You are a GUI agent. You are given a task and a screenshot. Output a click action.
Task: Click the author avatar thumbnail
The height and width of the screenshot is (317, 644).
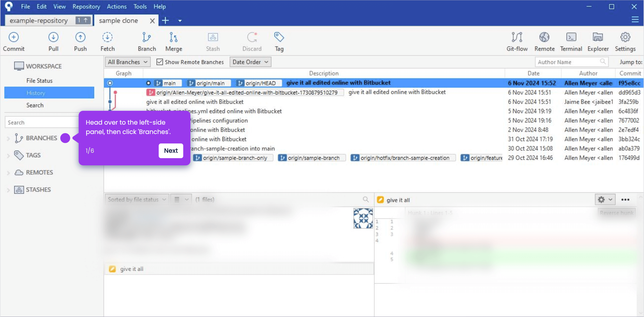[x=363, y=218]
